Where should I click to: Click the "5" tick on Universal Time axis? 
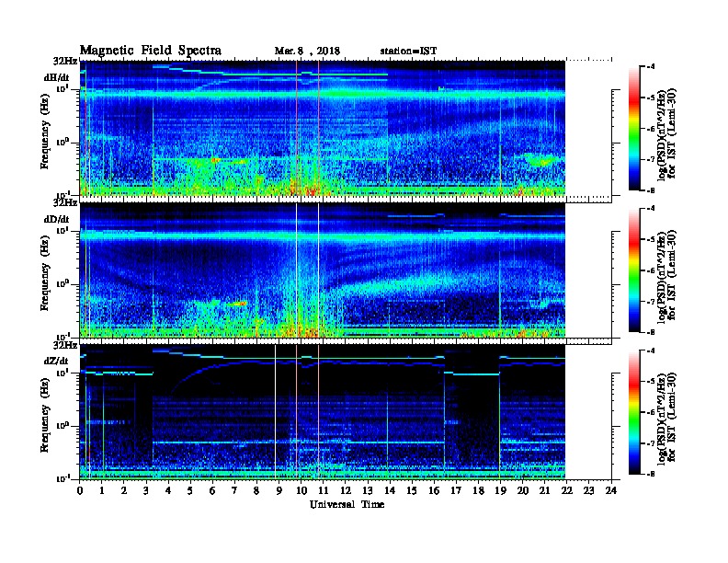[190, 490]
